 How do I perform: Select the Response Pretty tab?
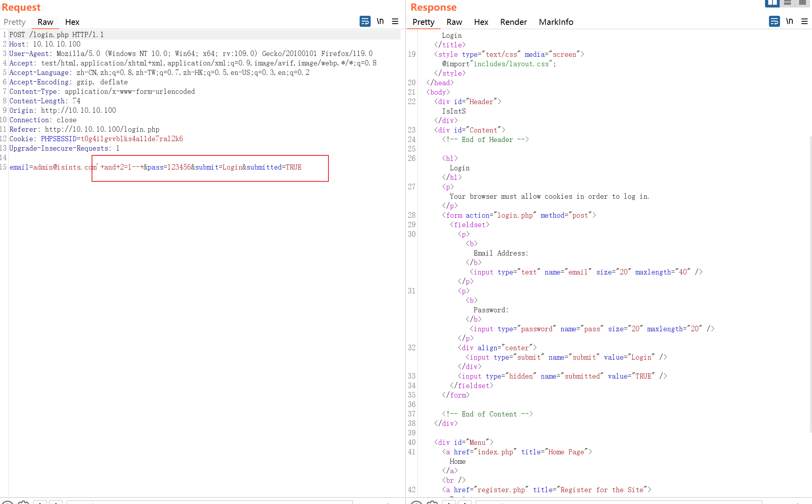point(423,22)
